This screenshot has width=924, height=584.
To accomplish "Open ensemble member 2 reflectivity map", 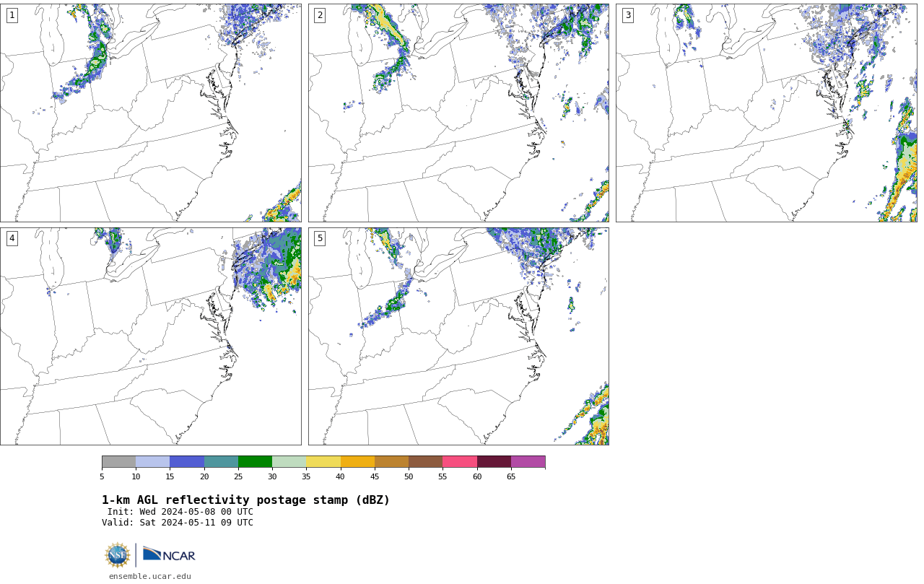I will point(458,113).
